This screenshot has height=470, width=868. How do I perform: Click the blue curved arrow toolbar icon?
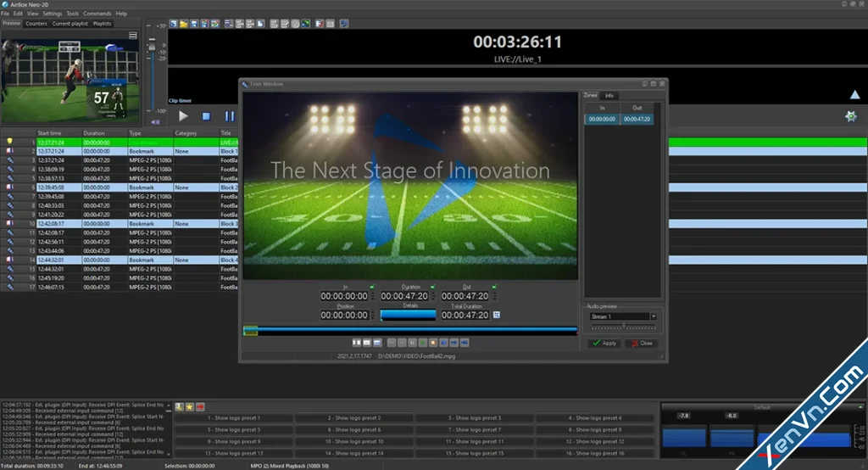[344, 24]
